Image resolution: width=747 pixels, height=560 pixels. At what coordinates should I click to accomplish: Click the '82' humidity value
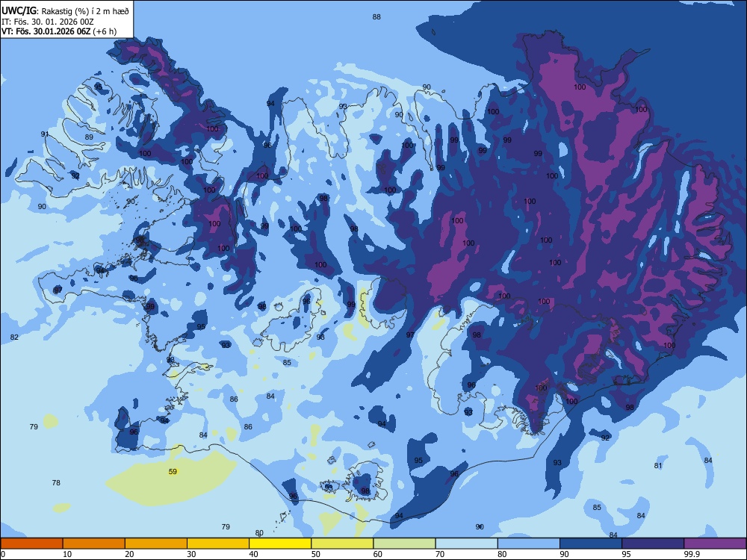coord(14,337)
